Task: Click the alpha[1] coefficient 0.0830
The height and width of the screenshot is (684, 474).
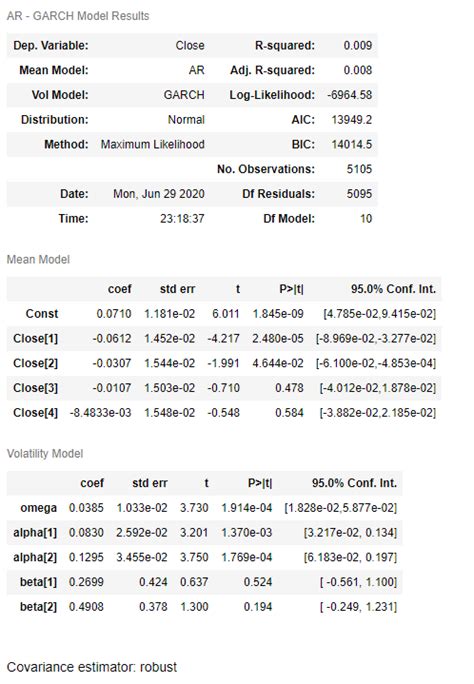Action: click(x=86, y=533)
